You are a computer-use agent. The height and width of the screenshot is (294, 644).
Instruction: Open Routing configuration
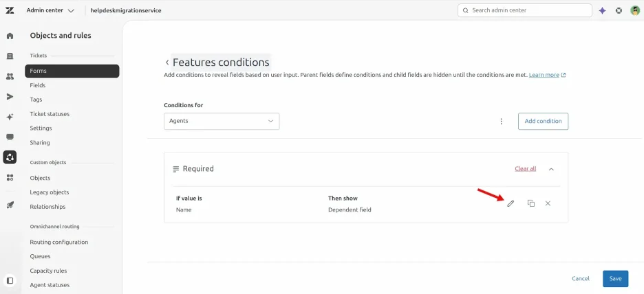pos(59,242)
